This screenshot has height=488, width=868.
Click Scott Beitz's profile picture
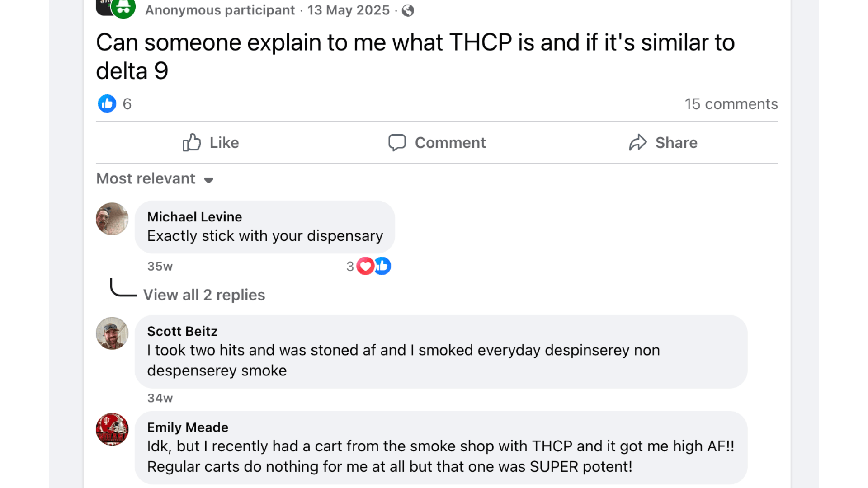pos(112,333)
